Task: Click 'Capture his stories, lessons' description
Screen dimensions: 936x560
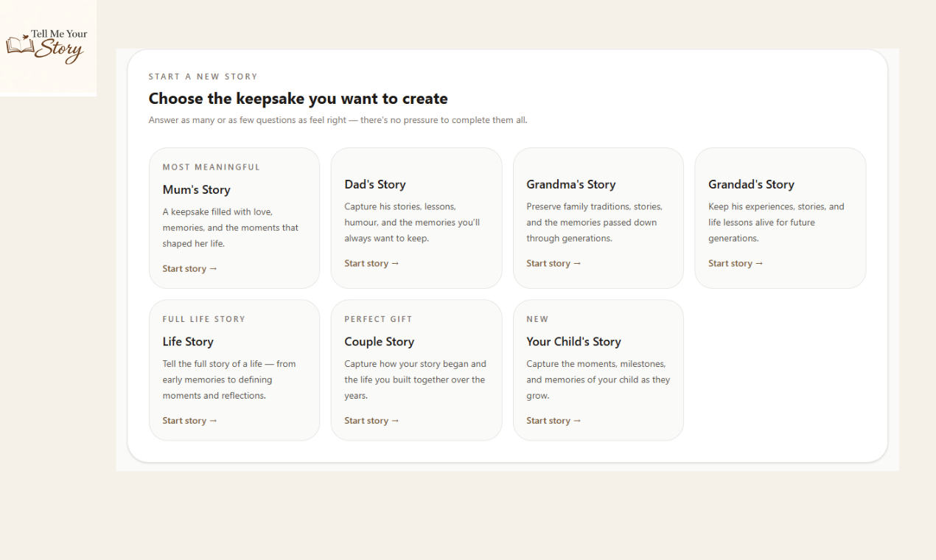Action: 412,223
